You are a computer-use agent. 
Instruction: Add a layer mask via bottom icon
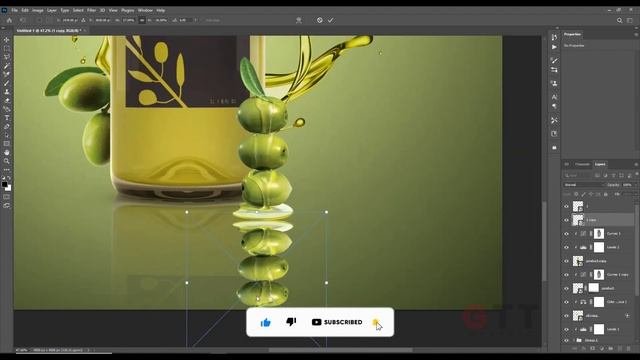click(593, 349)
